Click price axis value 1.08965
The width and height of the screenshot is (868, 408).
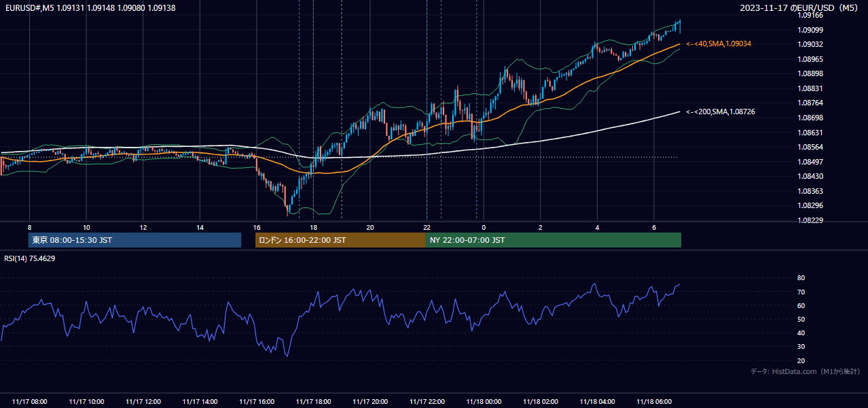810,60
